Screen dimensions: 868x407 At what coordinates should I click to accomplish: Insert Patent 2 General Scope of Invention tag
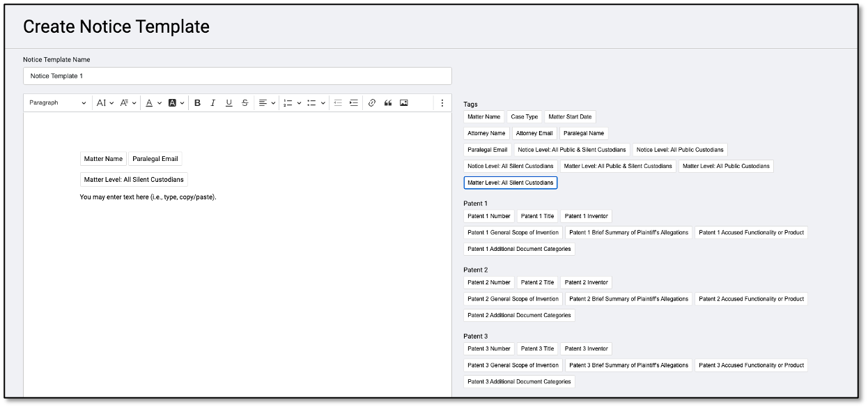coord(513,299)
